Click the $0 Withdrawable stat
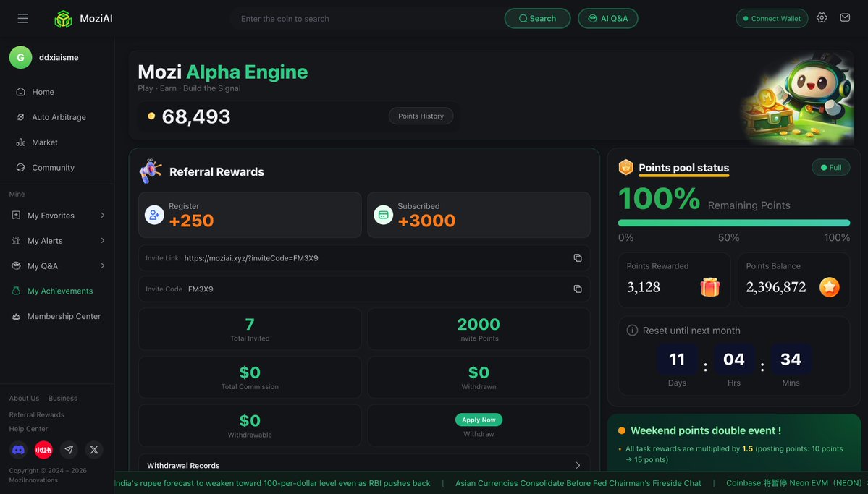 tap(250, 425)
